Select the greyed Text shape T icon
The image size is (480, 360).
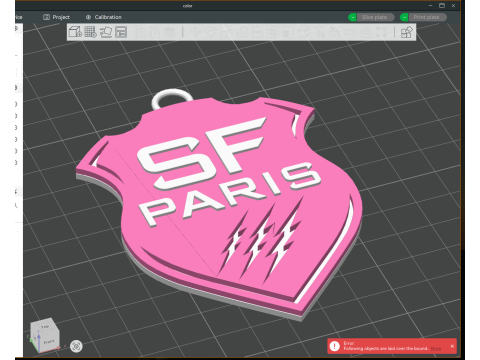(x=320, y=32)
